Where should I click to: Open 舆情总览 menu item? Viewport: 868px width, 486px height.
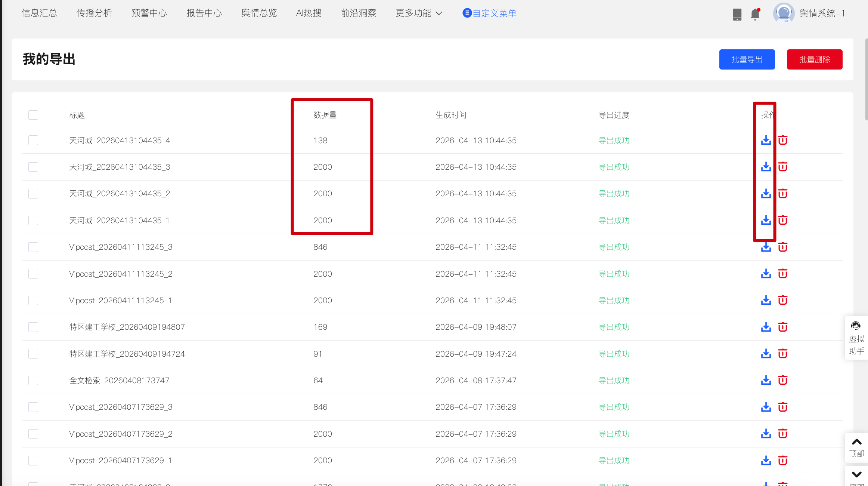point(259,13)
